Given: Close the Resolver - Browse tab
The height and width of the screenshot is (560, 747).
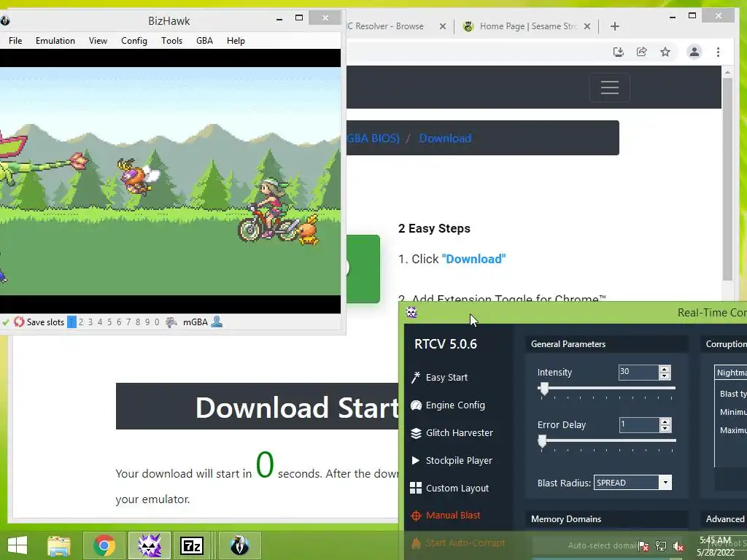Looking at the screenshot, I should click(x=443, y=26).
